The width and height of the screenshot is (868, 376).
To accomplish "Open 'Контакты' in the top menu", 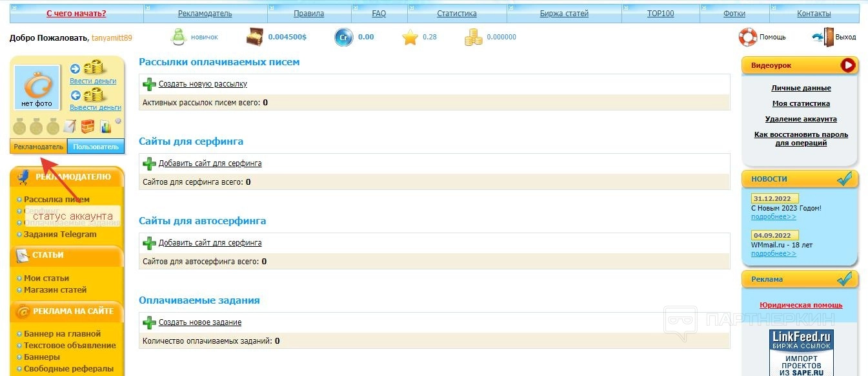I will click(814, 13).
